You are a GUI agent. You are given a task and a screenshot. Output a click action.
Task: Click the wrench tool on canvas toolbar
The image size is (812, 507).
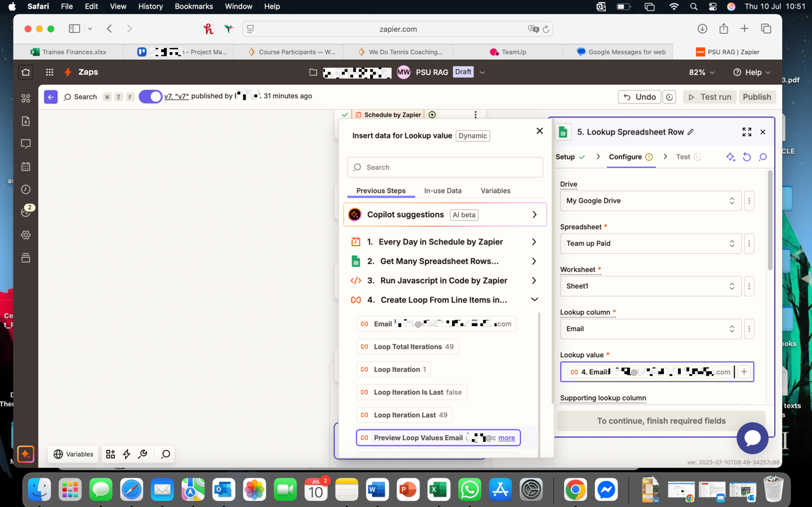click(x=142, y=454)
